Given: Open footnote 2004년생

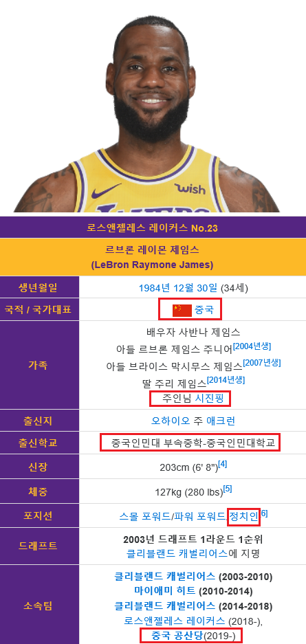Looking at the screenshot, I should click(252, 346).
